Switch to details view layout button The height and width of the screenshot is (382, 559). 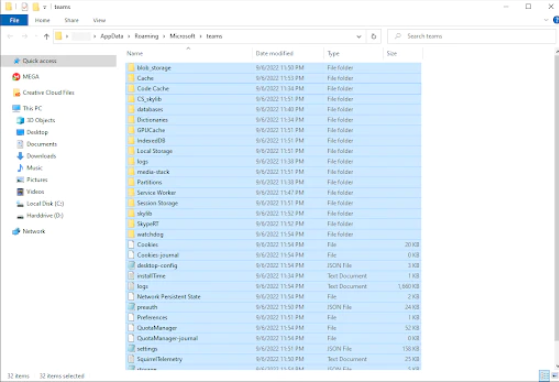click(x=544, y=376)
